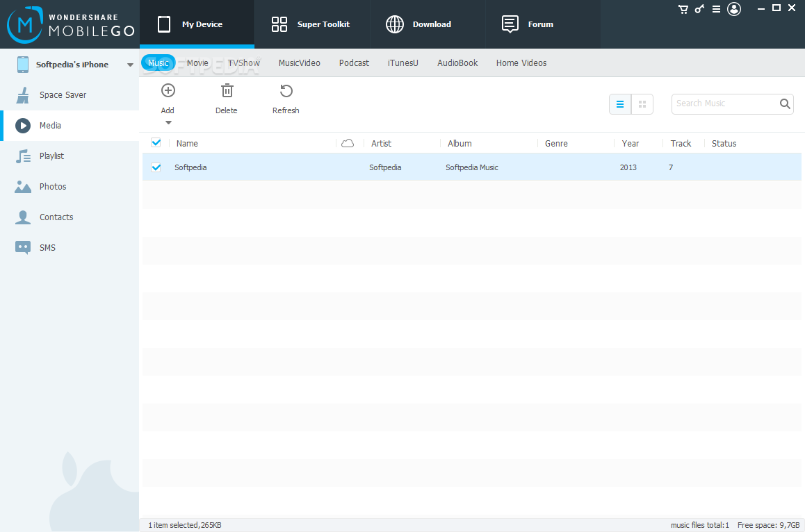This screenshot has height=532, width=805.
Task: Switch to grid view
Action: 642,104
